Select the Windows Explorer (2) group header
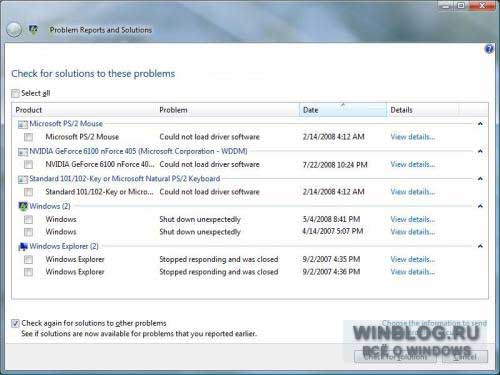Screen dimensions: 500x375 [64, 246]
